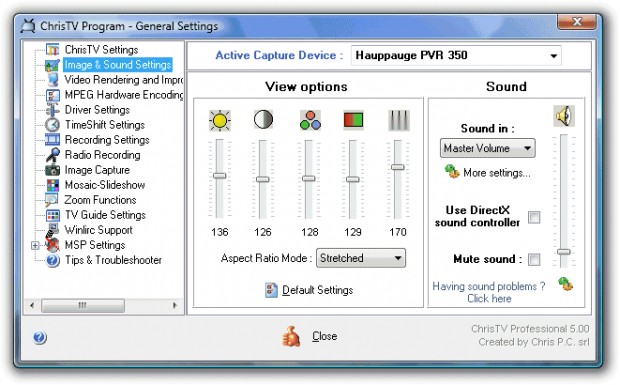Open TV Guide Settings section
Image resolution: width=620 pixels, height=385 pixels.
(x=105, y=215)
